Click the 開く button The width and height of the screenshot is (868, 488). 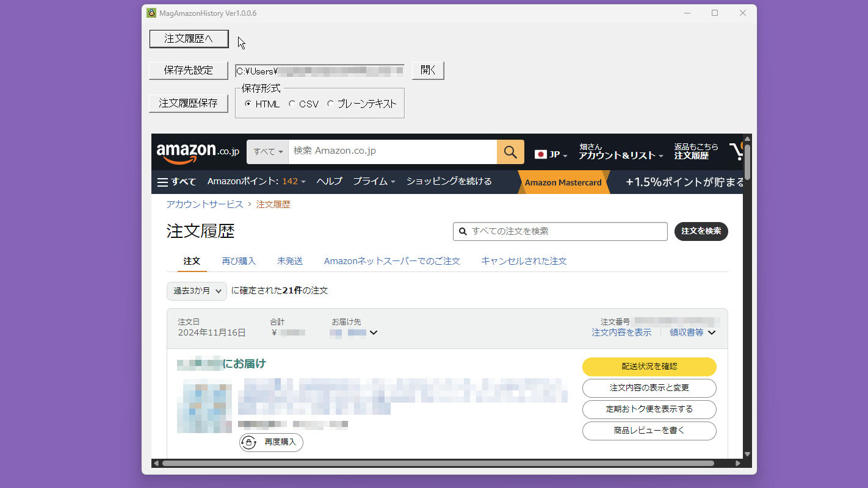(x=428, y=70)
